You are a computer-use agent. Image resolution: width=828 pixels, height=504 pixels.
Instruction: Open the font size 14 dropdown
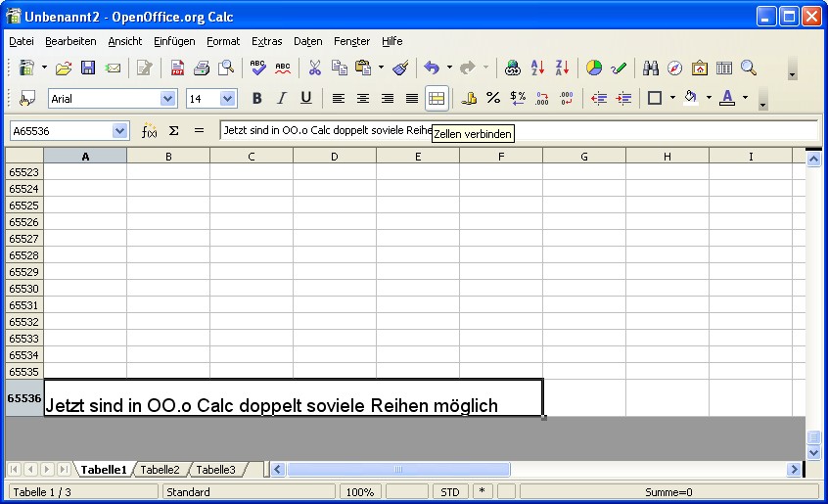pyautogui.click(x=227, y=99)
